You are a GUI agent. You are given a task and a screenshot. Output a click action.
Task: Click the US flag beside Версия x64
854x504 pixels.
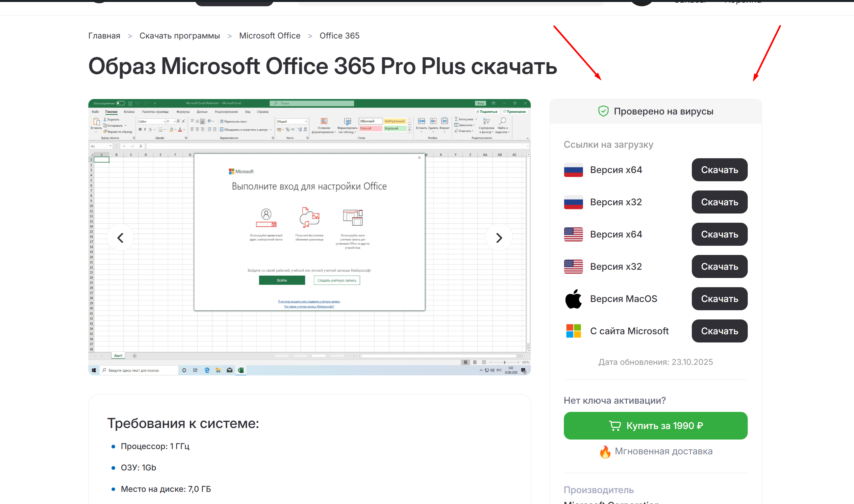573,234
